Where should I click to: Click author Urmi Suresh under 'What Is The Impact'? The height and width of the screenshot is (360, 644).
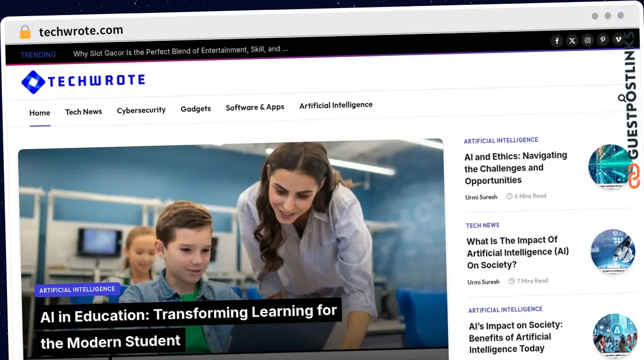click(483, 282)
